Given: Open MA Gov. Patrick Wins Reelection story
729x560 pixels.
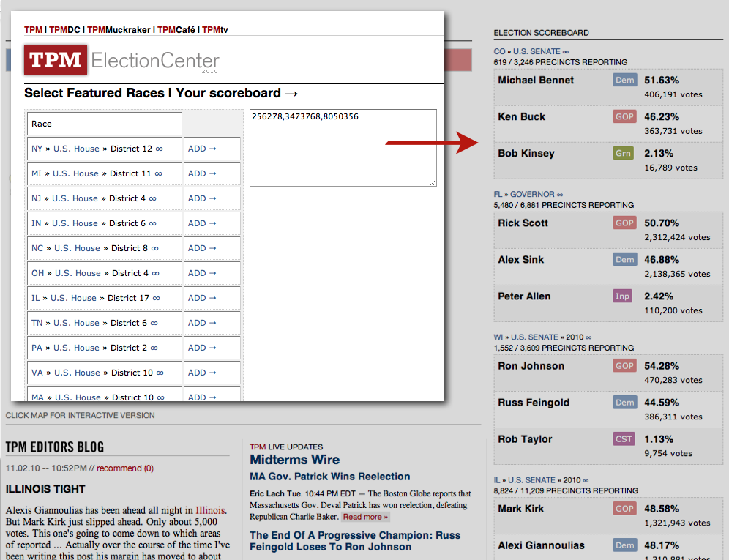Looking at the screenshot, I should point(329,477).
